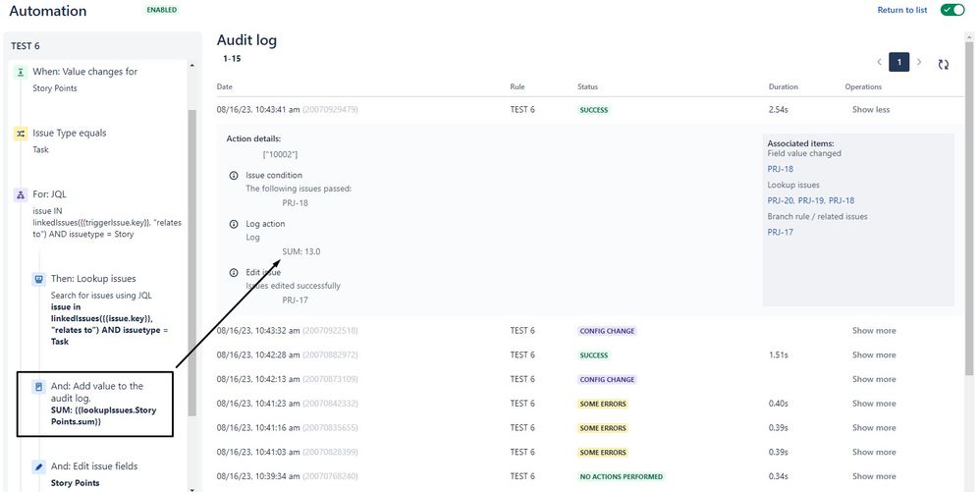980x492 pixels.
Task: Click the SUCCESS status of 10:43:41 am entry
Action: pyautogui.click(x=594, y=110)
